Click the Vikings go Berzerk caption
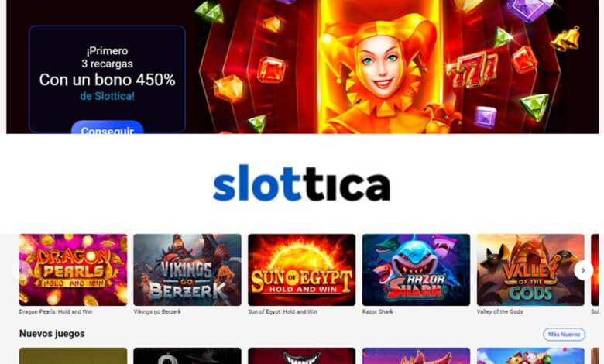Viewport: 604px width, 364px height. (157, 311)
